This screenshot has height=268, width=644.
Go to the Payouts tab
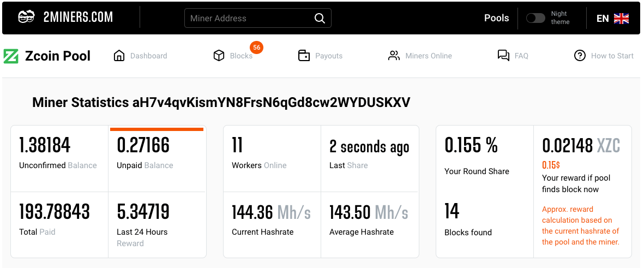click(329, 56)
